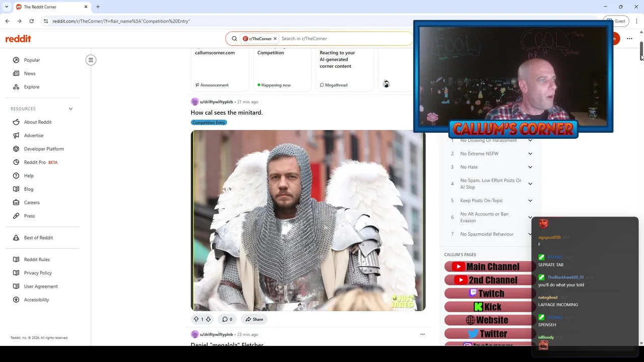Upvote the 'How cal sees the minitard' post
644x362 pixels.
point(196,319)
